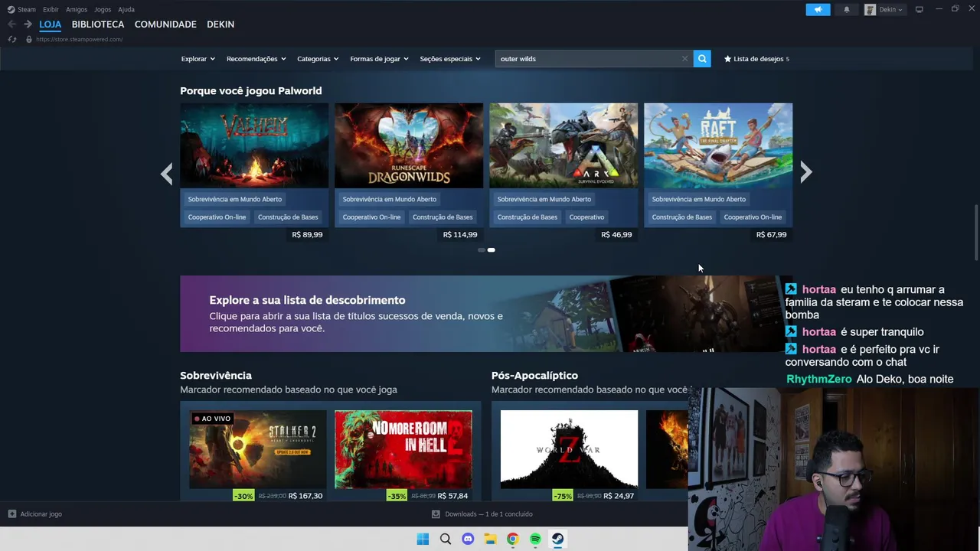The width and height of the screenshot is (980, 551).
Task: Open the RuneScape Dragonwilds thumbnail
Action: 409,145
